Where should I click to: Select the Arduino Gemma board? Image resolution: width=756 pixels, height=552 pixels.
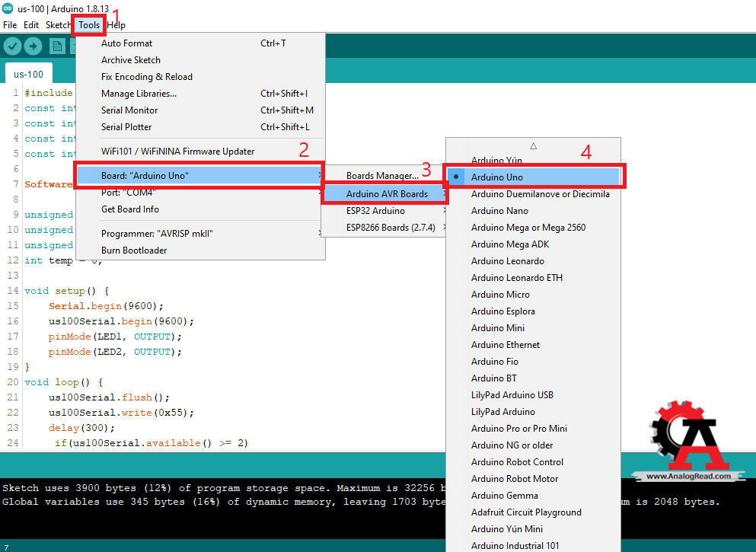click(533, 496)
